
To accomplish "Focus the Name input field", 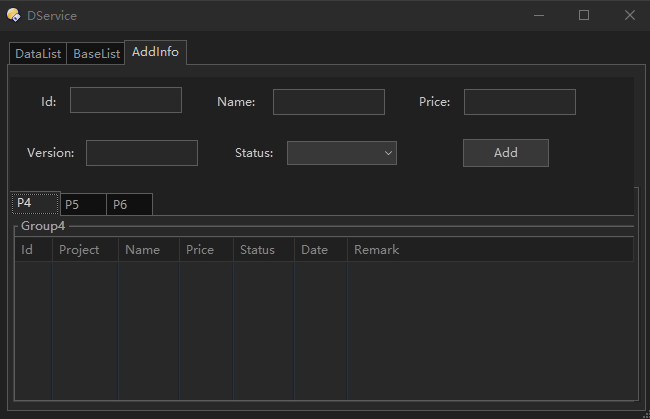I will click(x=329, y=102).
